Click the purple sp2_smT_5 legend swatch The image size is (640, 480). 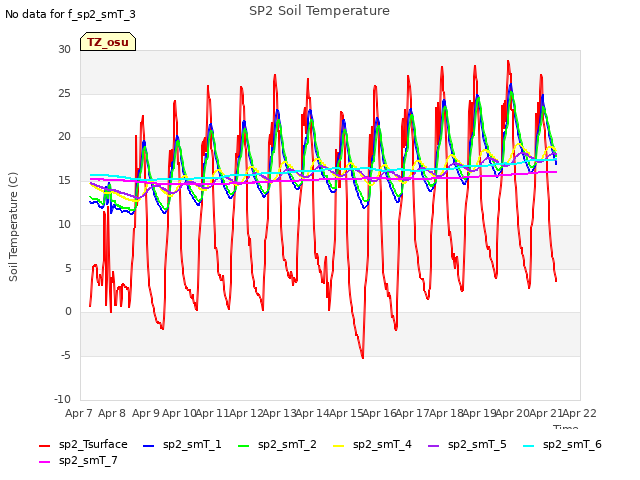(433, 446)
